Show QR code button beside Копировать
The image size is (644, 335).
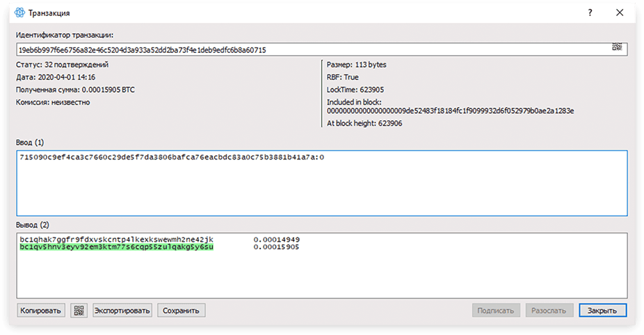click(79, 311)
